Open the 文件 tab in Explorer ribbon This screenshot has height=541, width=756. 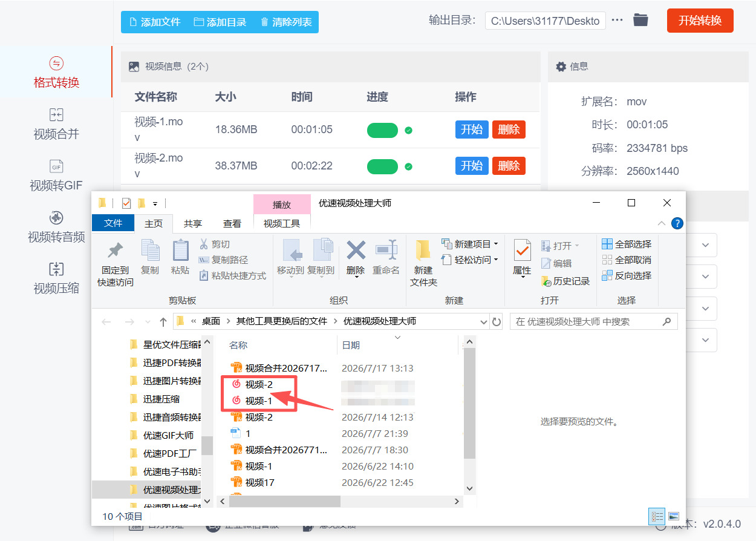pos(113,223)
